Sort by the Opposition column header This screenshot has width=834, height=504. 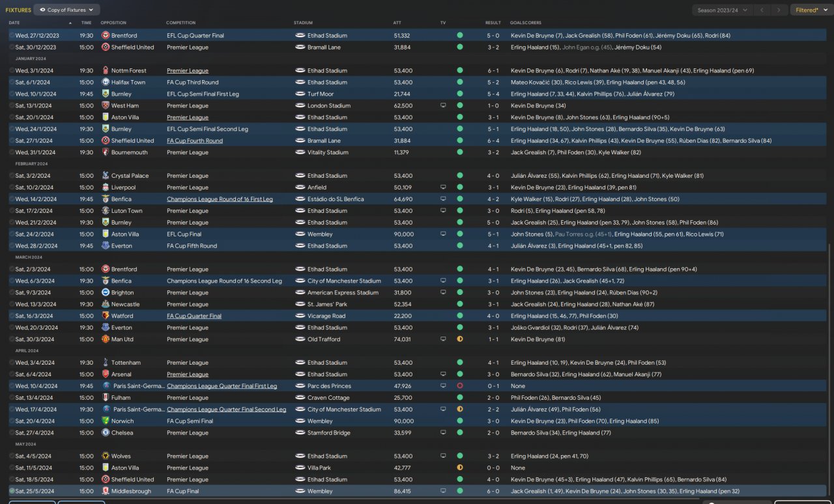point(113,23)
